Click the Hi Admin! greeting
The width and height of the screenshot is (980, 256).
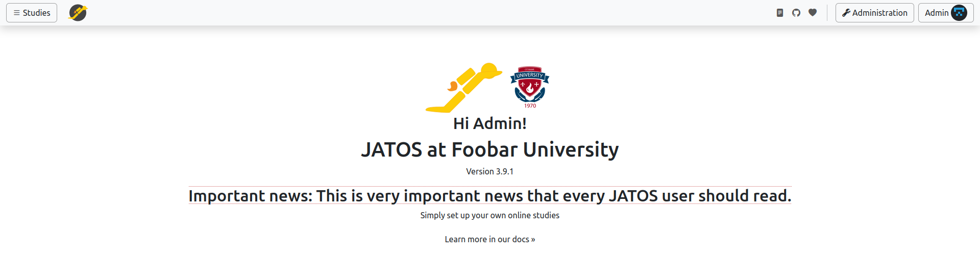pyautogui.click(x=490, y=123)
